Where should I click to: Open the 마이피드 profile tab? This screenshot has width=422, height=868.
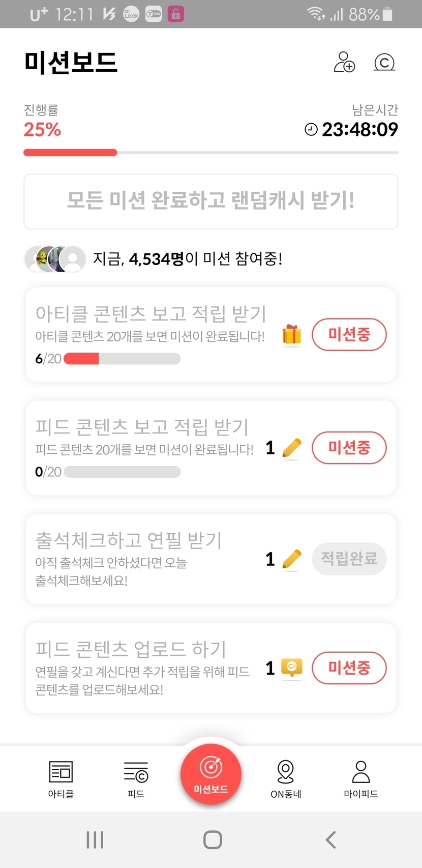[x=360, y=779]
